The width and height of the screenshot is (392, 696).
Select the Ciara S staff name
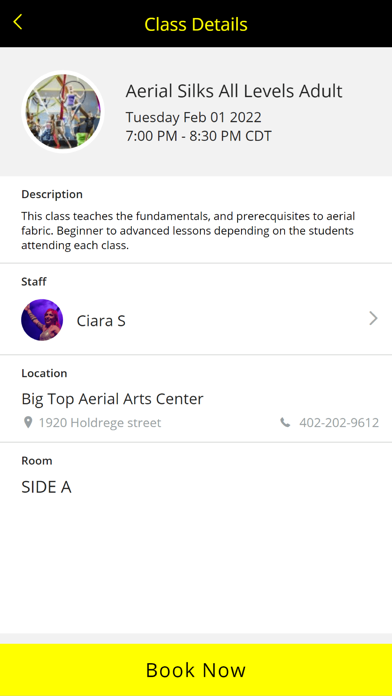[x=101, y=320]
